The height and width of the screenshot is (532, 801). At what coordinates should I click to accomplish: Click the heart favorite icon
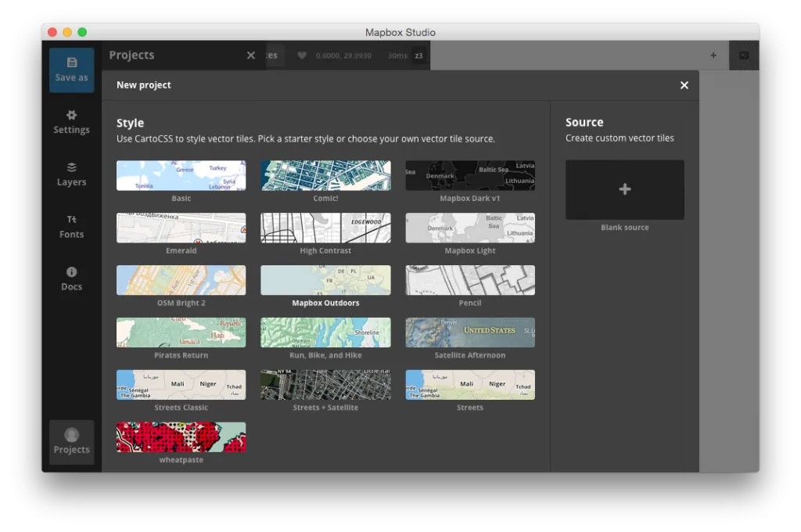[x=302, y=56]
